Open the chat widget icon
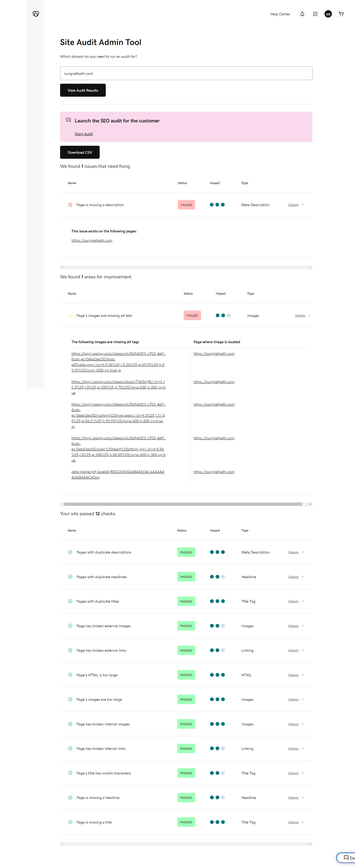The width and height of the screenshot is (355, 868). tap(346, 858)
